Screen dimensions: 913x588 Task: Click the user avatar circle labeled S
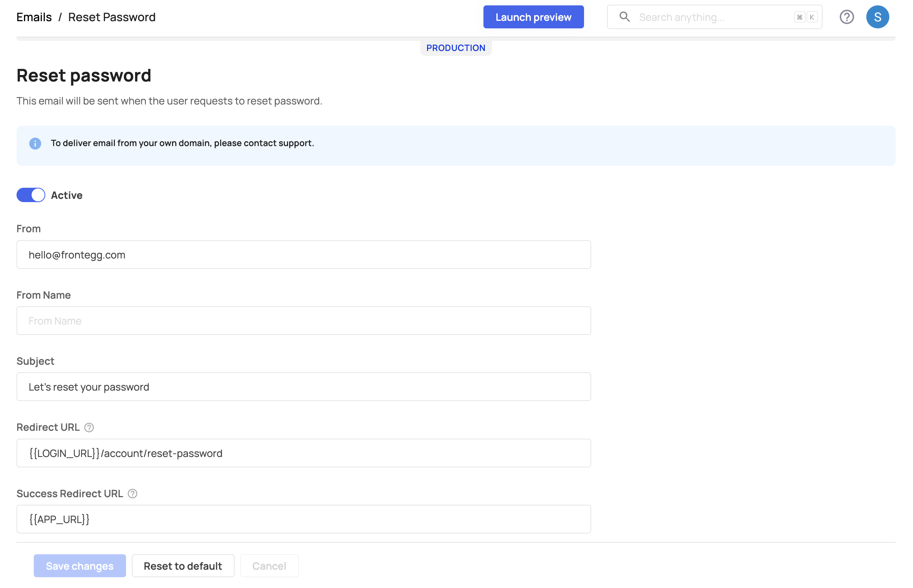[877, 17]
